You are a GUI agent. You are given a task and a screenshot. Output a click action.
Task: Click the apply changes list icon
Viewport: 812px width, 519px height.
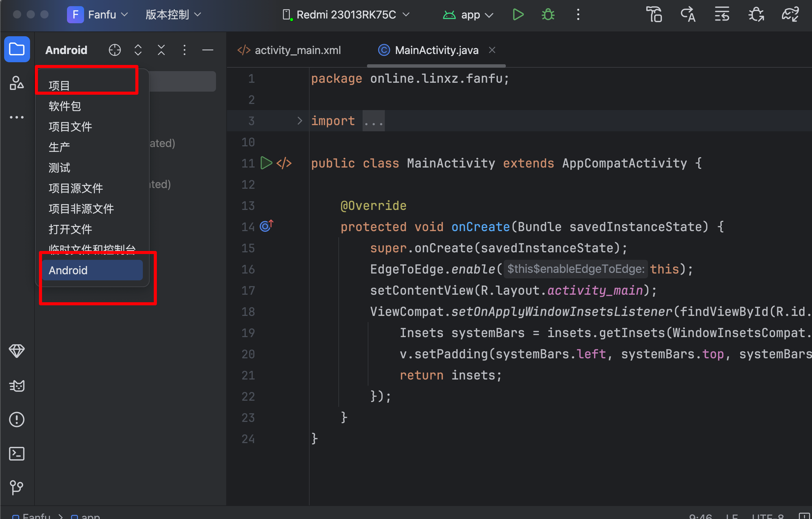(722, 15)
